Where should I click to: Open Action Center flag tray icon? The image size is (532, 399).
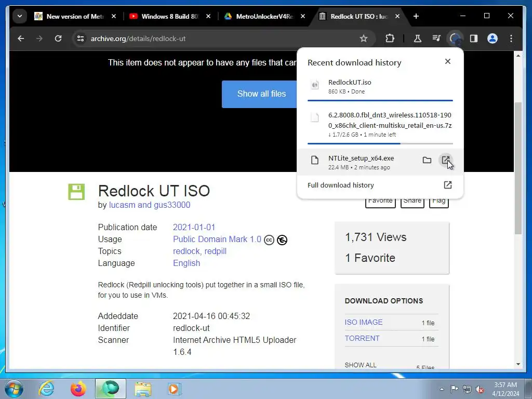[454, 389]
